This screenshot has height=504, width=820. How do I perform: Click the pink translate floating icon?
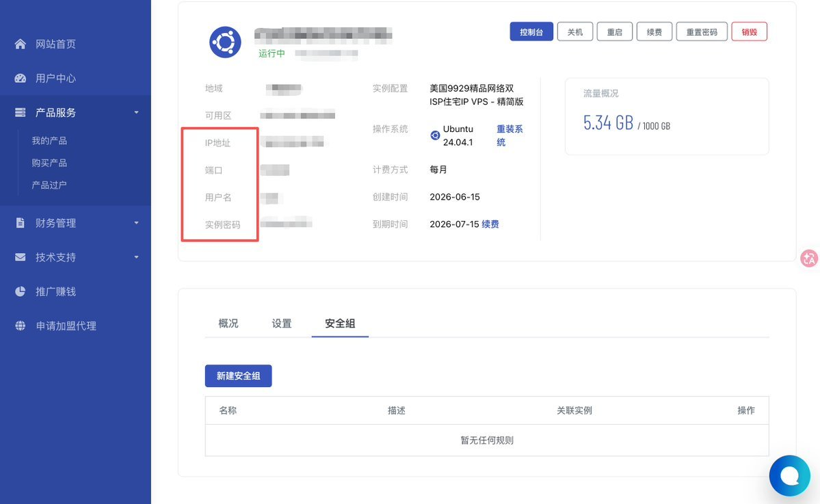click(x=809, y=258)
